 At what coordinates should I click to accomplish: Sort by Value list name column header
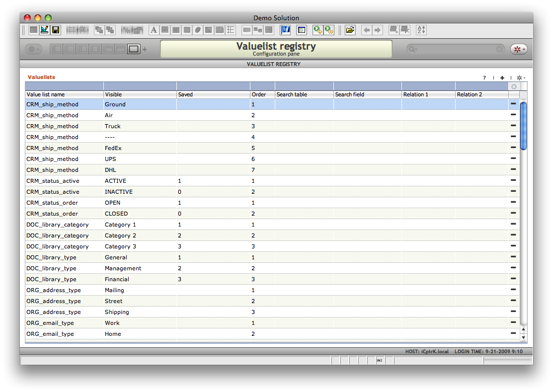click(x=64, y=94)
